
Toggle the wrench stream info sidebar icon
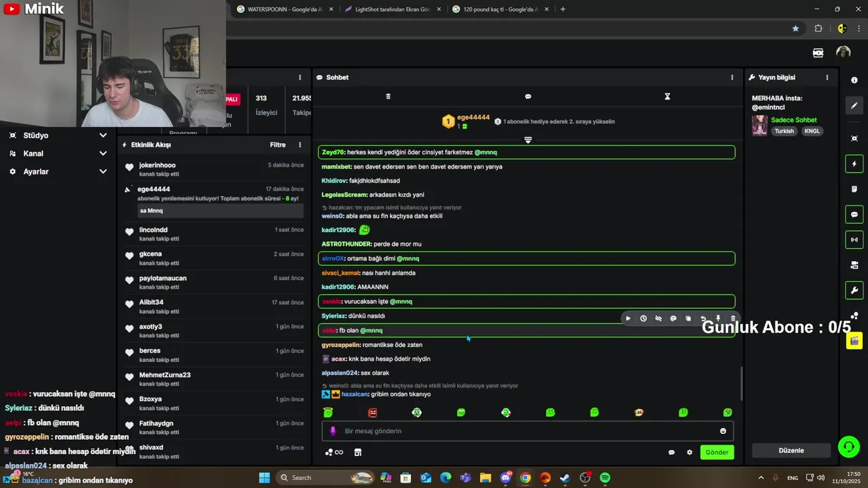click(x=854, y=291)
